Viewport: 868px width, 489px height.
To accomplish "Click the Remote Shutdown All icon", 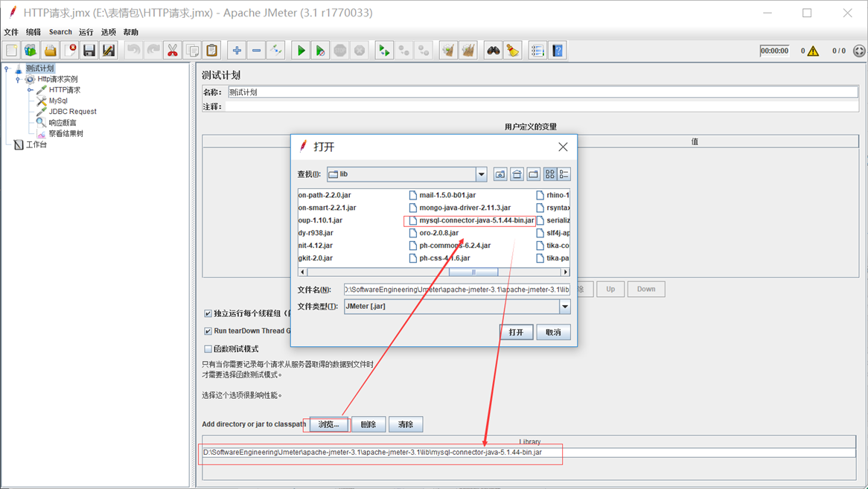I will click(424, 51).
